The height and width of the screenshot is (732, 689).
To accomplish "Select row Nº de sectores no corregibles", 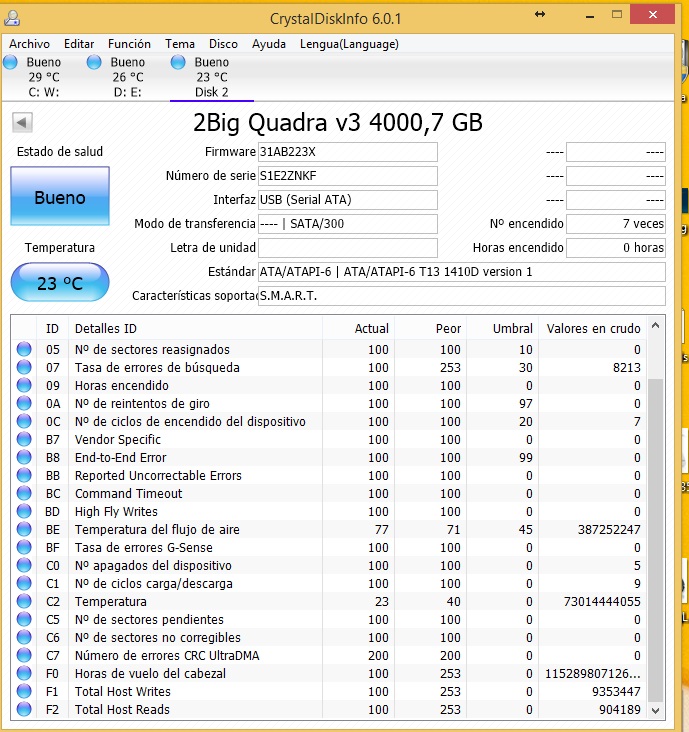I will pos(329,637).
